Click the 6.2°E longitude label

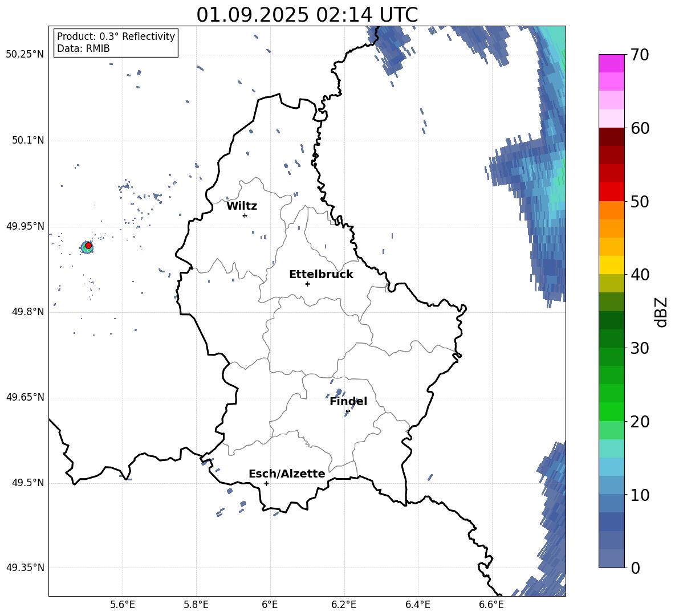(x=344, y=605)
